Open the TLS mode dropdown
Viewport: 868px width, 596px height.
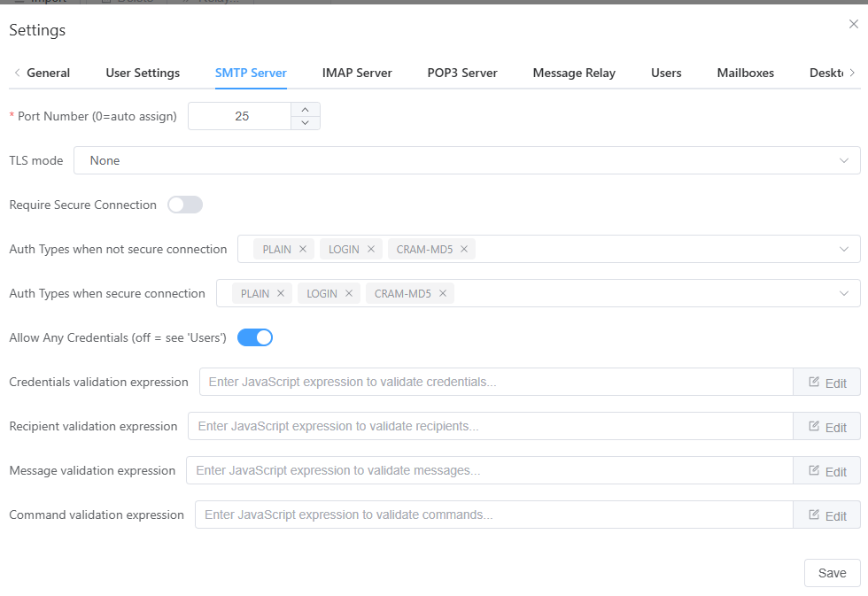[467, 160]
